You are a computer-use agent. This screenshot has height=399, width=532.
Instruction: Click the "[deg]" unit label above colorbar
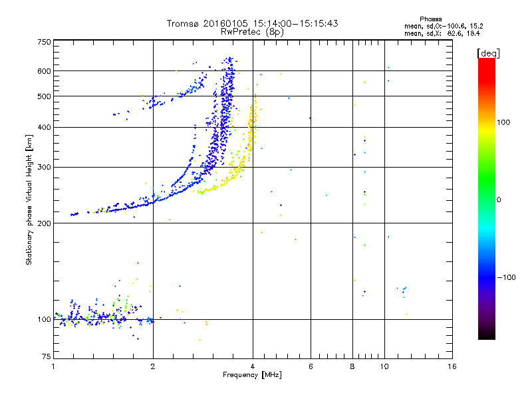coord(488,53)
